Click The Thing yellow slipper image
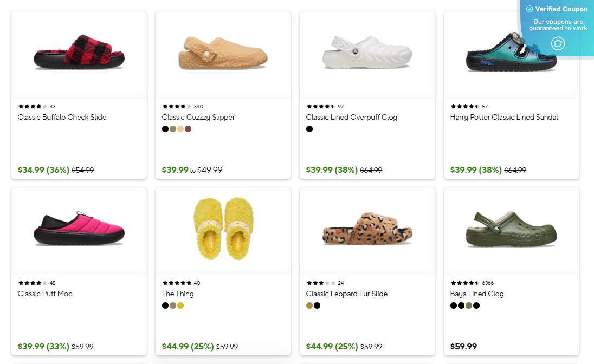The image size is (594, 364). pyautogui.click(x=223, y=230)
